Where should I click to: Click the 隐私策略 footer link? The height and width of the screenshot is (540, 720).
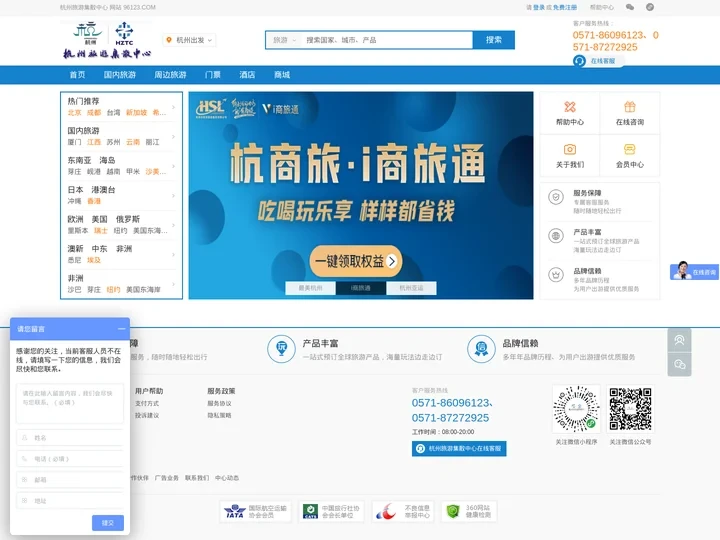(219, 415)
